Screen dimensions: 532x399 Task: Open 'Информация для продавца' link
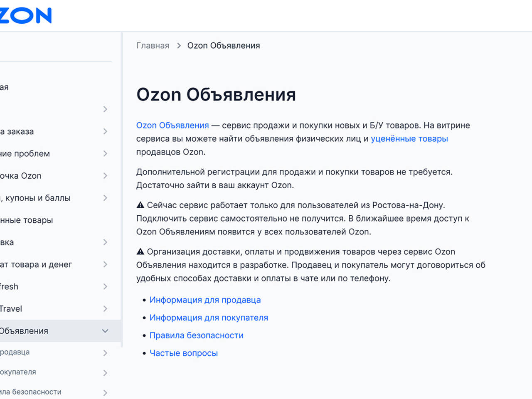point(205,300)
